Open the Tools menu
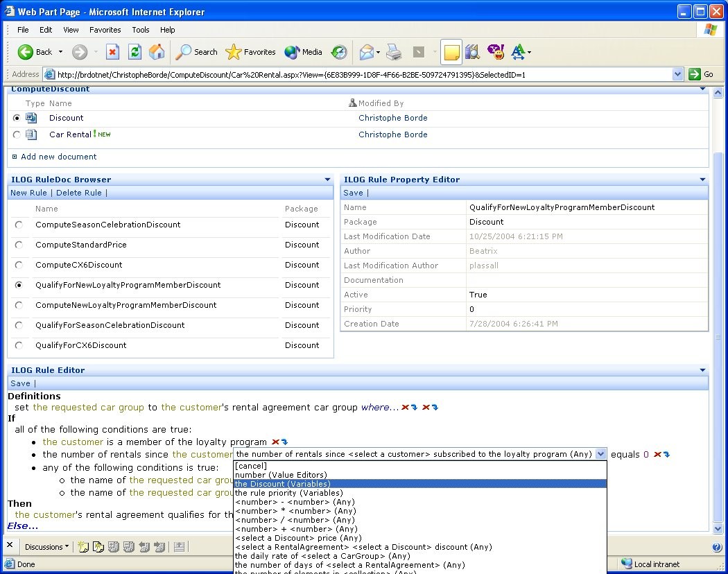Viewport: 728px width, 574px height. click(x=140, y=30)
